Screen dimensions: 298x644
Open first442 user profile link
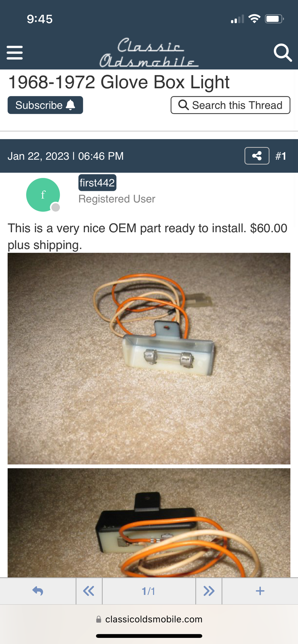(x=97, y=183)
